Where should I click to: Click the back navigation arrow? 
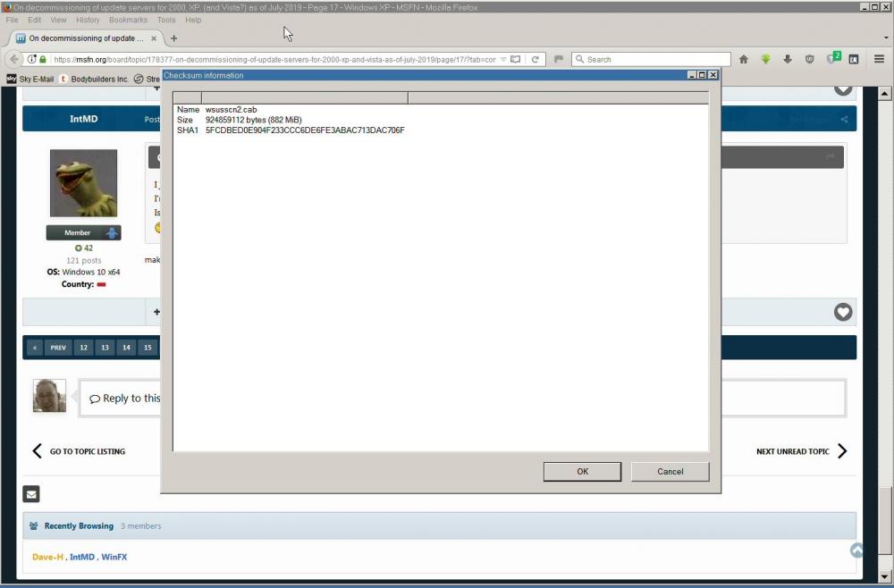14,59
